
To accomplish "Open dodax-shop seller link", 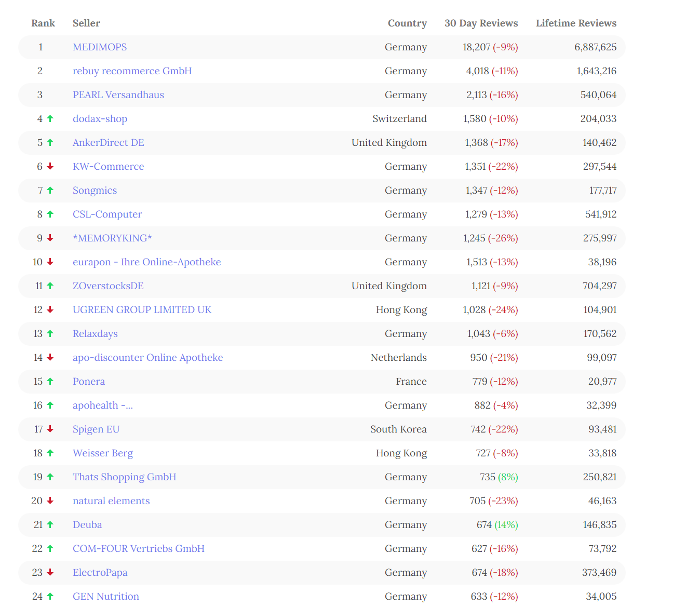I will (100, 119).
